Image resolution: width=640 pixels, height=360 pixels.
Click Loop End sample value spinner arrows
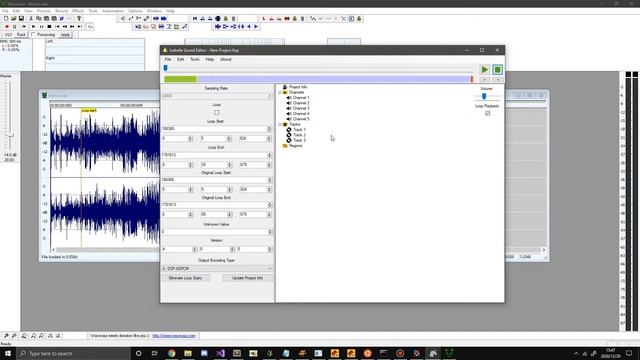click(x=269, y=155)
